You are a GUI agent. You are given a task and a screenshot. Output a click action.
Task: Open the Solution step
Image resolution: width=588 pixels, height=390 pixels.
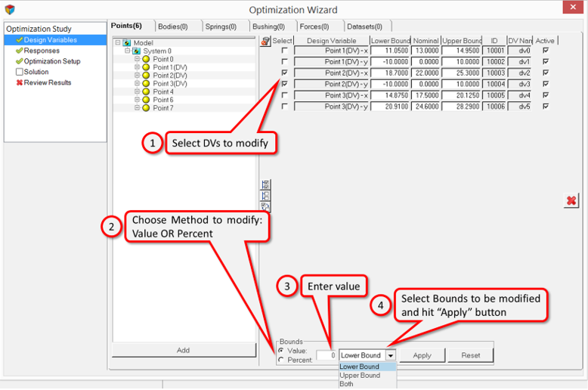tap(36, 72)
